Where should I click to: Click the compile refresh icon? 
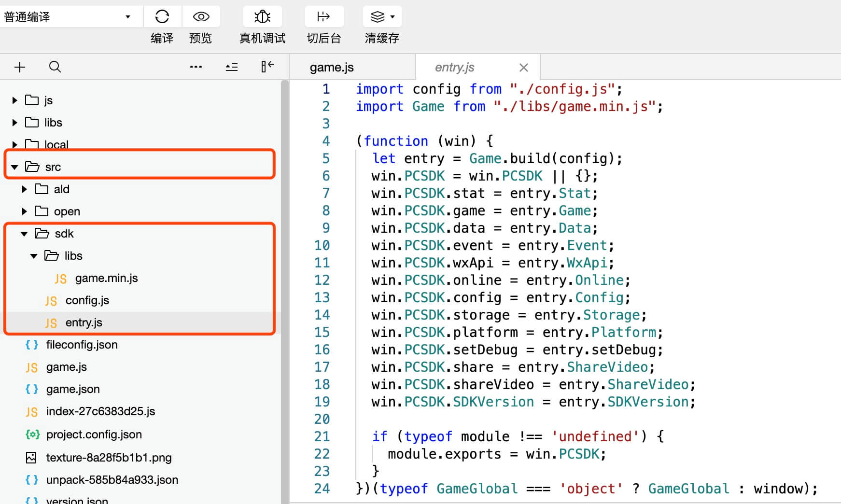pyautogui.click(x=162, y=17)
